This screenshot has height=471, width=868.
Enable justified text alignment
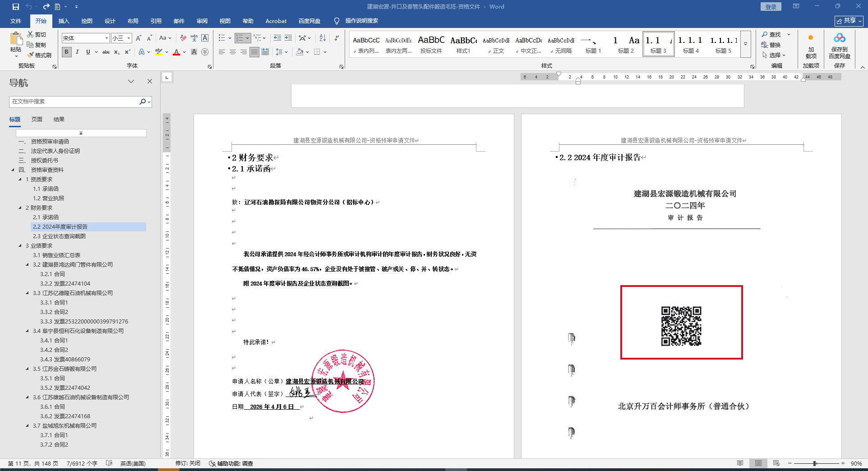pos(254,52)
